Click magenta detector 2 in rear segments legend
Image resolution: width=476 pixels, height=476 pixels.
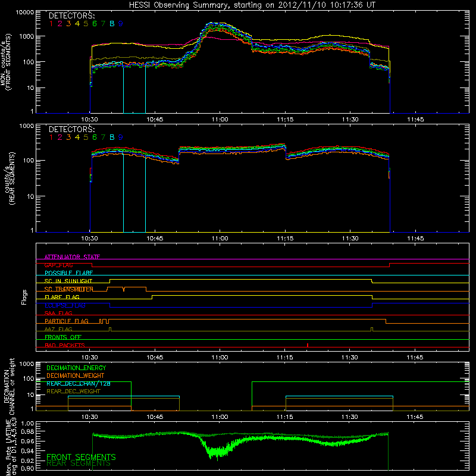(x=60, y=137)
